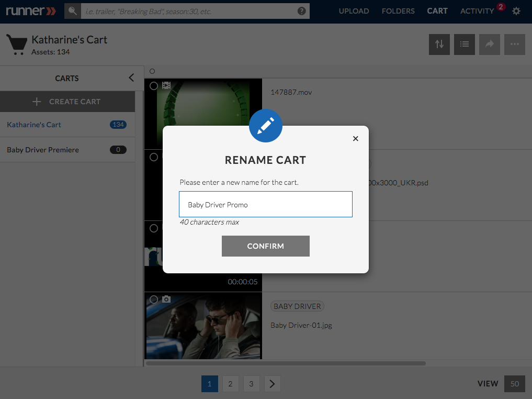This screenshot has height=399, width=532.
Task: Open the Baby Driver car thumbnail
Action: 203,326
